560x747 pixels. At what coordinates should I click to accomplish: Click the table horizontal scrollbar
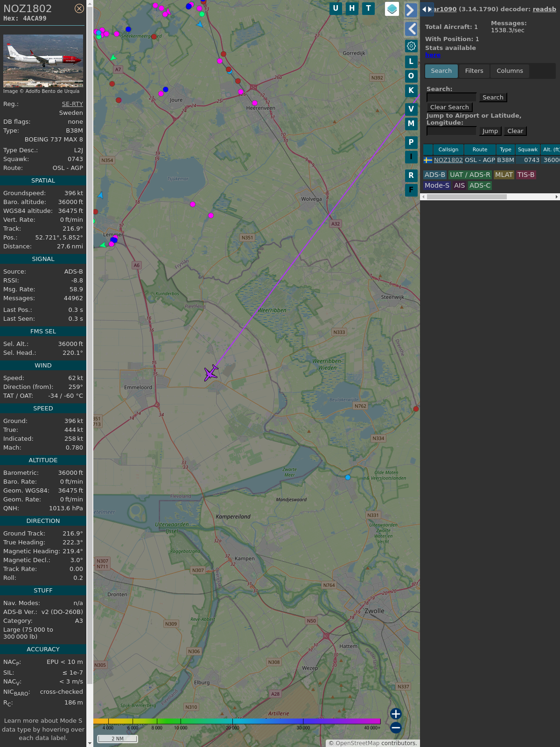click(467, 197)
